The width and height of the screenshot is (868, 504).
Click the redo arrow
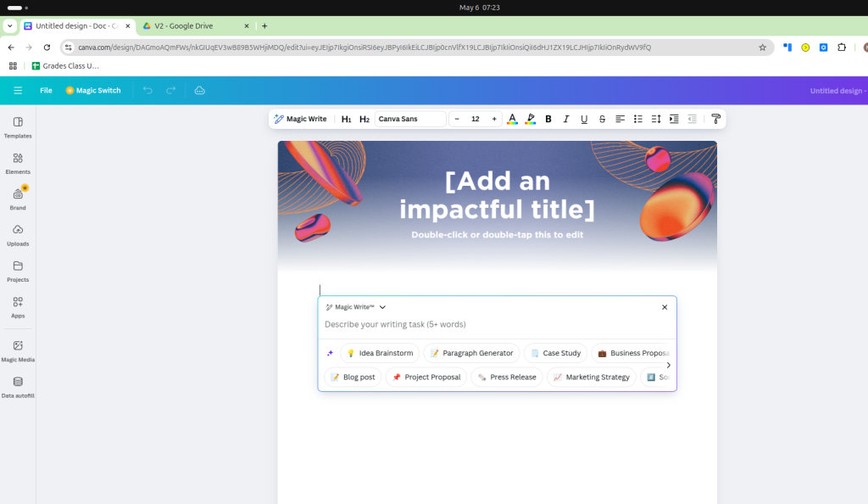pos(171,90)
